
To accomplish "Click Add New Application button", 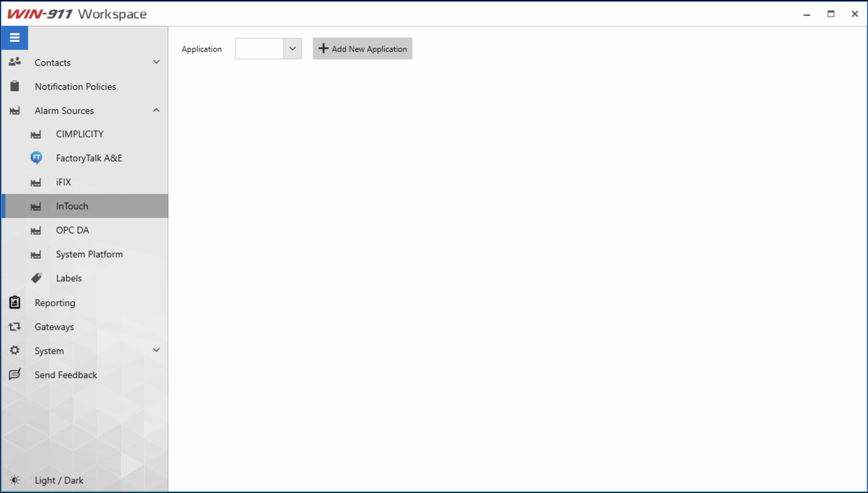I will click(363, 49).
